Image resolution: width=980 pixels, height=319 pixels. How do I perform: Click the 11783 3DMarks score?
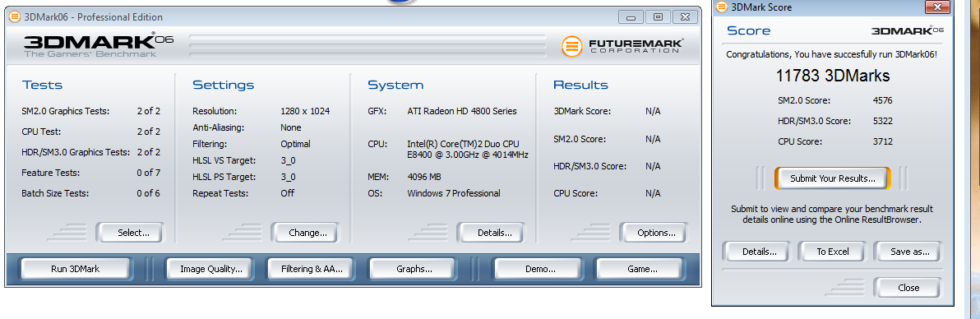(x=833, y=76)
